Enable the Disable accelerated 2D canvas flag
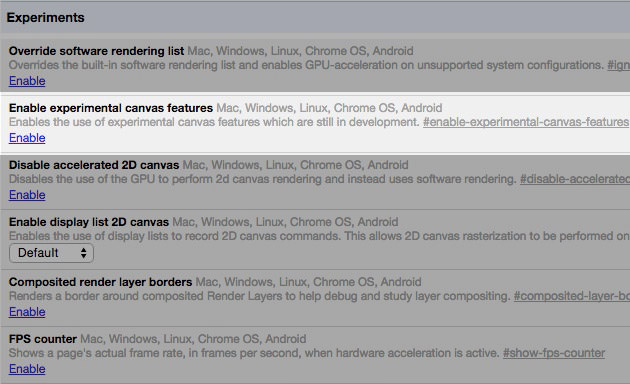630x384 pixels. pos(27,195)
